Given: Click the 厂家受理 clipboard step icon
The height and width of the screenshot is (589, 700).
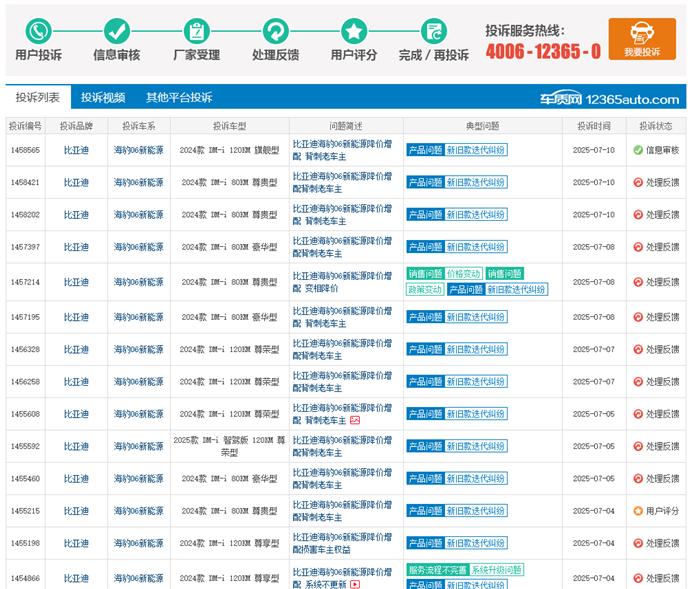Looking at the screenshot, I should 196,31.
